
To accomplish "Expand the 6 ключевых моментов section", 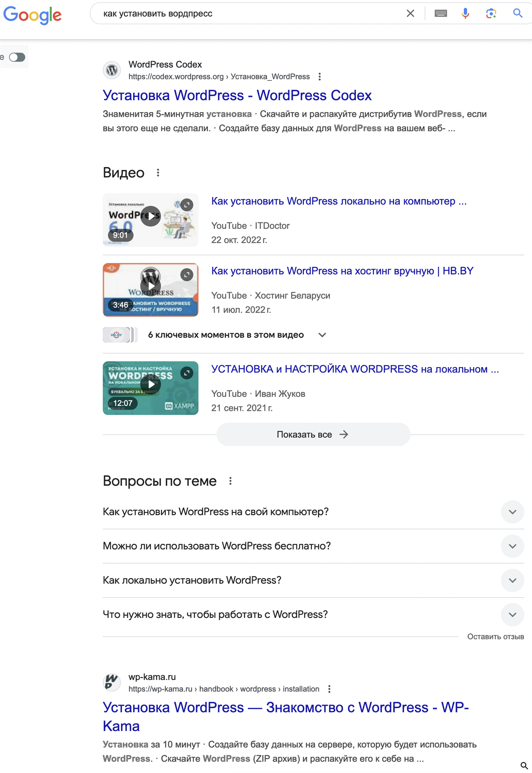I will pyautogui.click(x=322, y=335).
